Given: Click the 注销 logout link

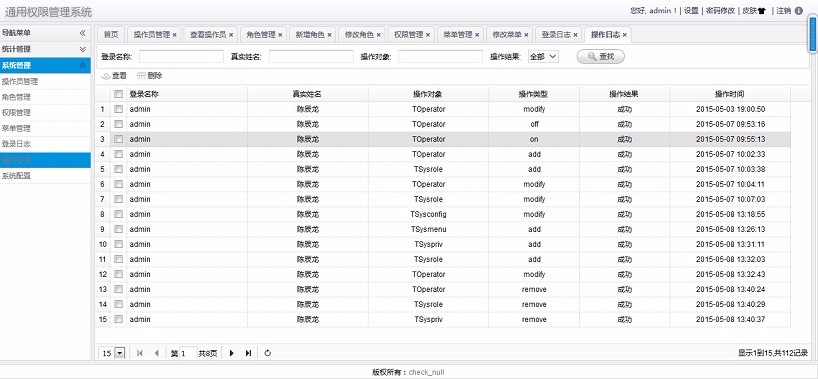Looking at the screenshot, I should (x=784, y=10).
